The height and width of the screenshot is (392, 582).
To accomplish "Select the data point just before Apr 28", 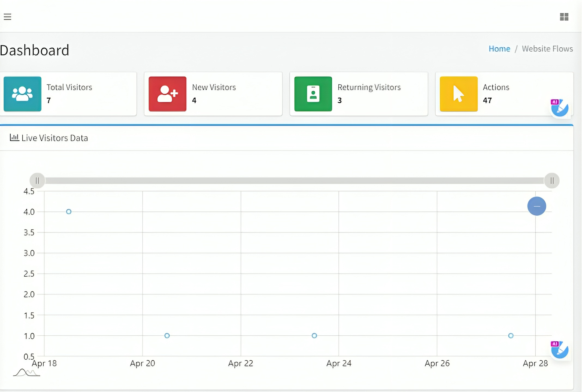I will coord(511,336).
